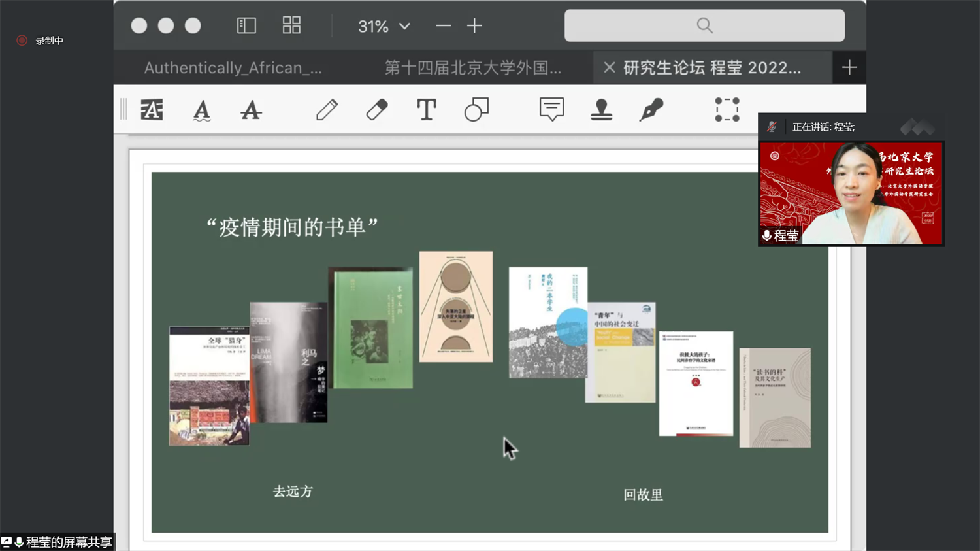Click the 全球猎身 book cover image
980x551 pixels.
[208, 386]
